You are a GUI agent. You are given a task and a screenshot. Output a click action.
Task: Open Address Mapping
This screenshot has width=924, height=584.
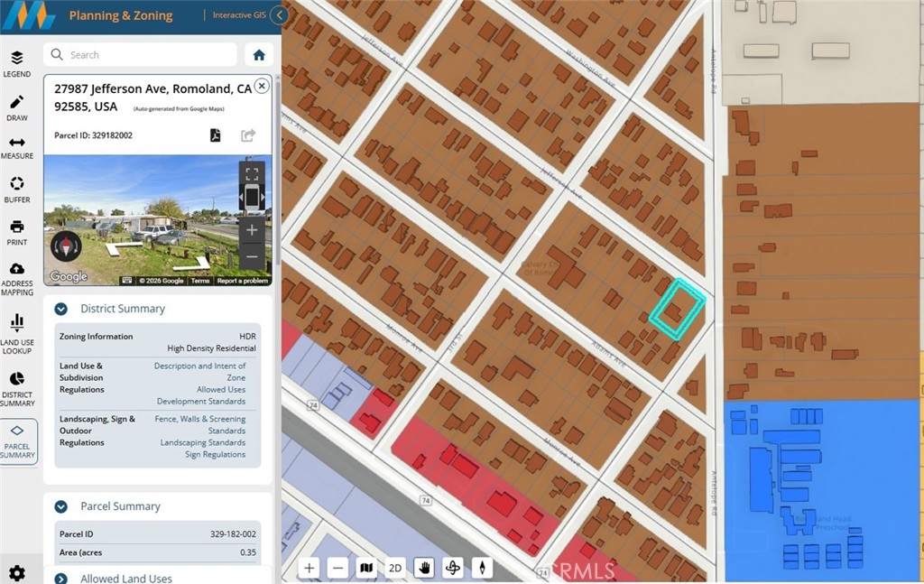[17, 279]
